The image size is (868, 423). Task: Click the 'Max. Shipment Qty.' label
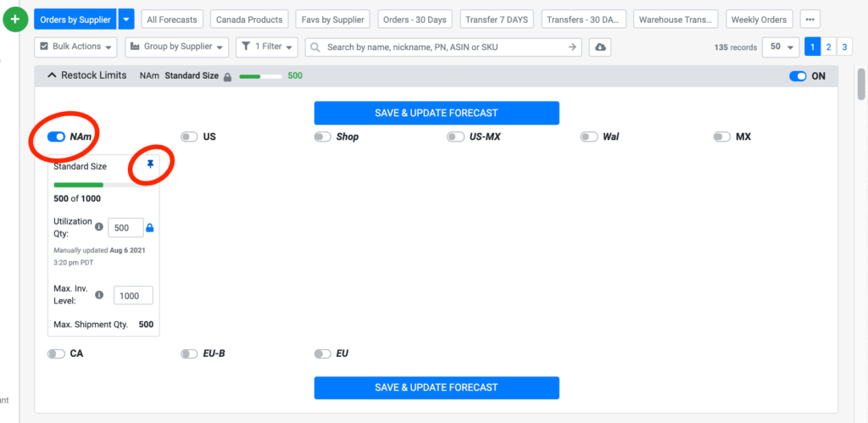tap(91, 325)
